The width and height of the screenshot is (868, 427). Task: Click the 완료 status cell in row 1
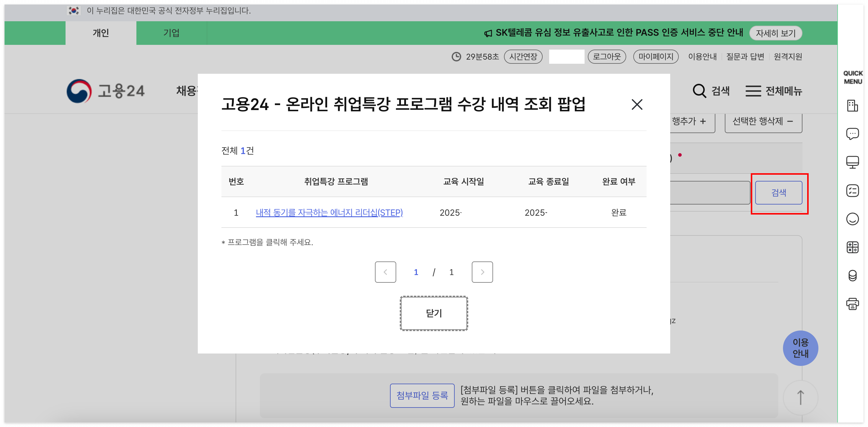[619, 212]
